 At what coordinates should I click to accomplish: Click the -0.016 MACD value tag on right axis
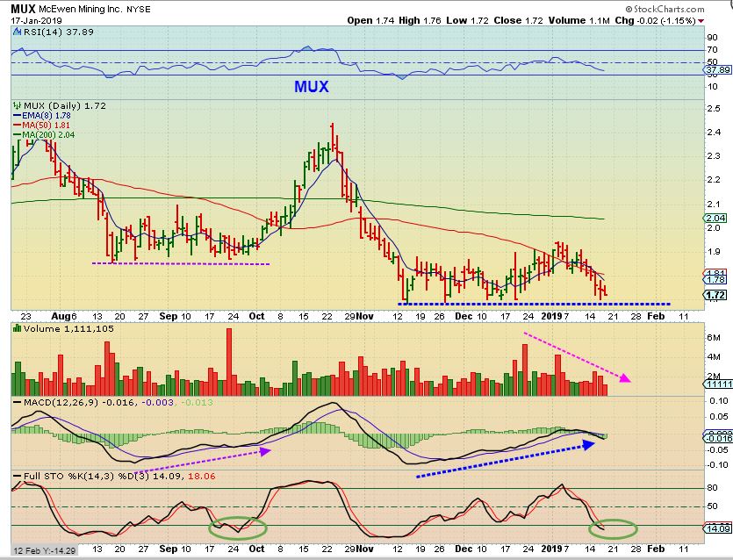(x=718, y=438)
